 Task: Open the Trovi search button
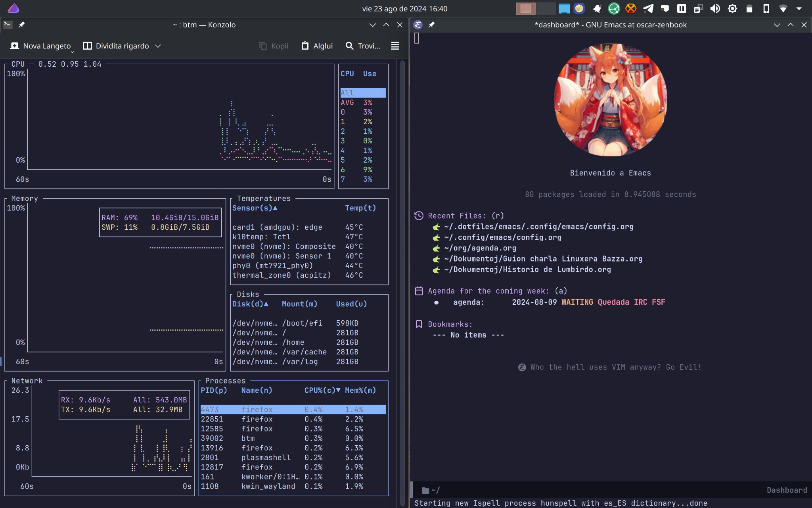click(363, 46)
